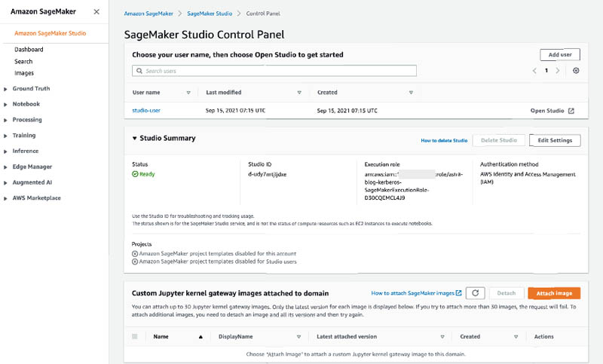
Task: Click Control Panel breadcrumb text
Action: (x=263, y=14)
